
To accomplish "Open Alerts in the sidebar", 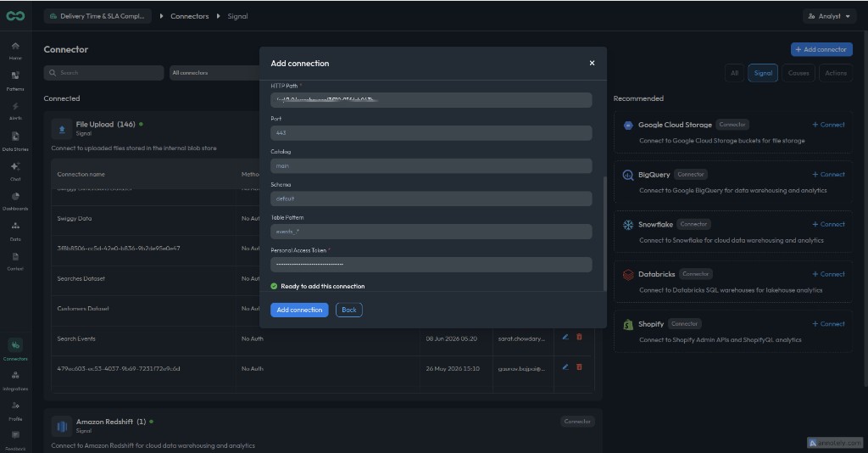I will 15,106.
